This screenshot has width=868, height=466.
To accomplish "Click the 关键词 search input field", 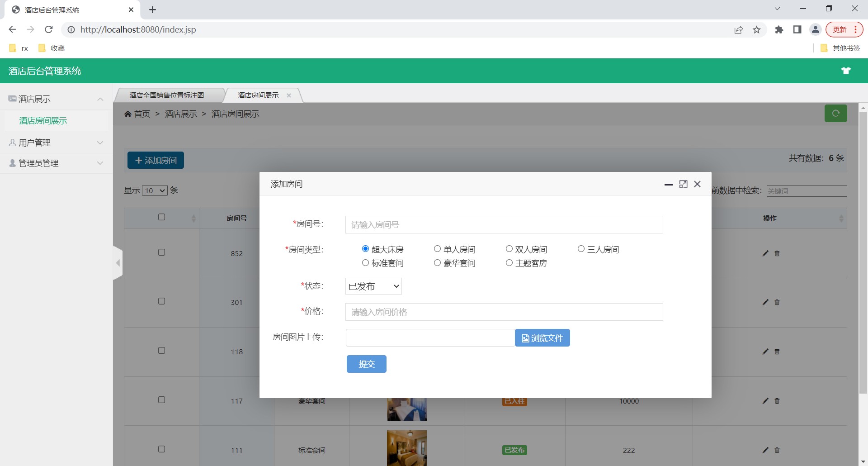I will [807, 191].
